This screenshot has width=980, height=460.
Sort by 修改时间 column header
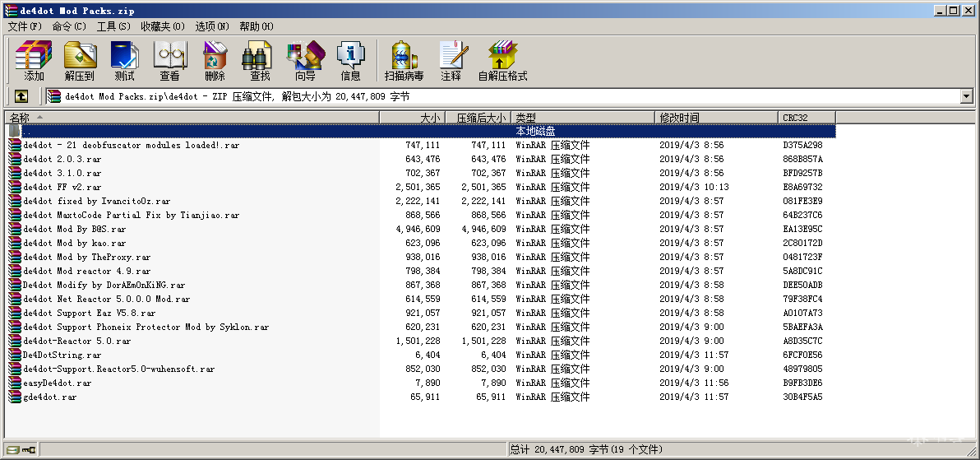(716, 118)
